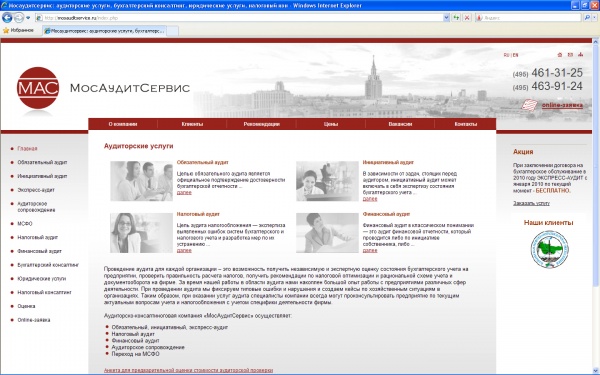This screenshot has width=600, height=375.
Task: Refresh the page with the green arrows icon
Action: [x=456, y=18]
